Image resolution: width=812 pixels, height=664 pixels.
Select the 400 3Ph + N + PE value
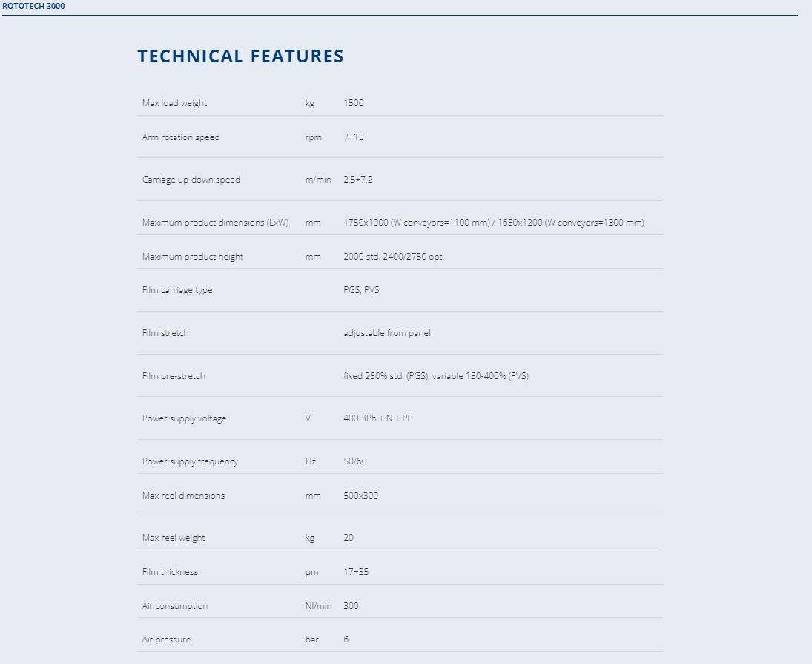378,418
